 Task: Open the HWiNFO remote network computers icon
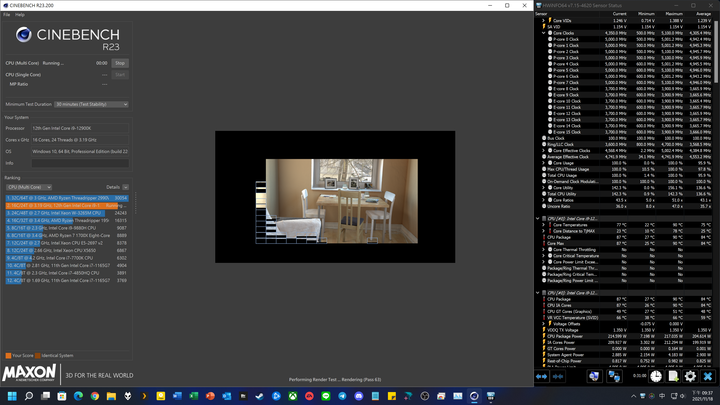point(614,377)
